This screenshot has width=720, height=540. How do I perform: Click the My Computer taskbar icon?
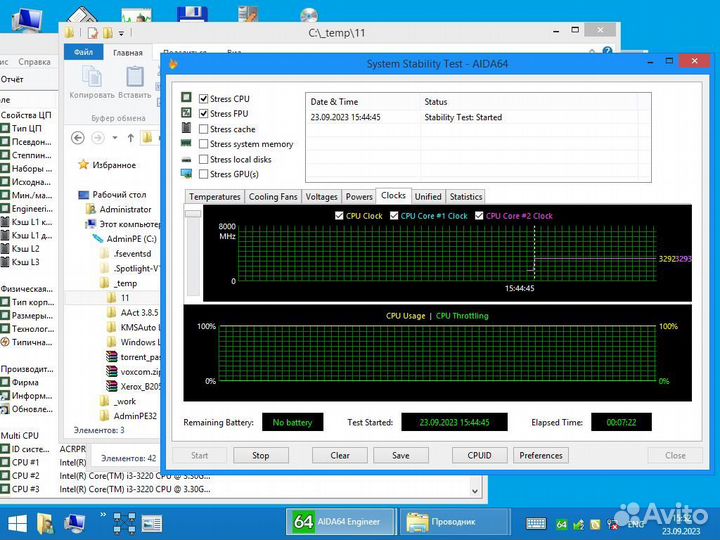74,523
